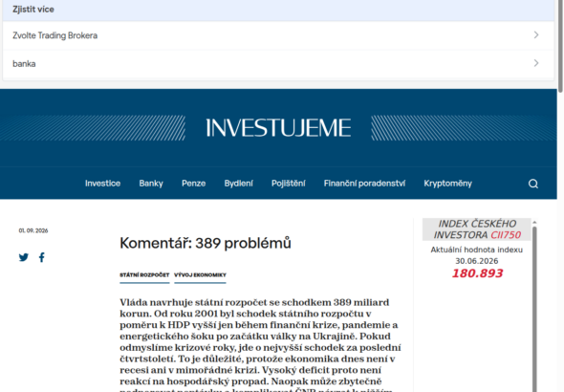
Task: Open the Finanční poradenství menu item
Action: tap(364, 184)
